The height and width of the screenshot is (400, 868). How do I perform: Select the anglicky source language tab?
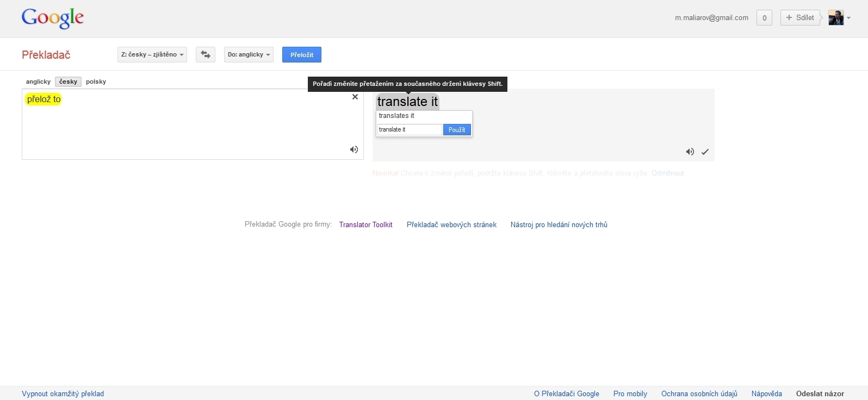pos(38,82)
